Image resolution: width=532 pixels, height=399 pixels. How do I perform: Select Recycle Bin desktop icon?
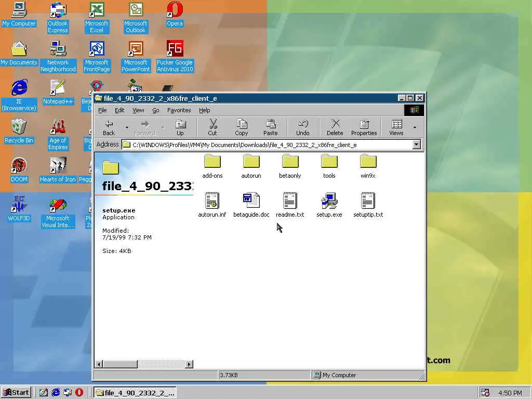coord(19,131)
